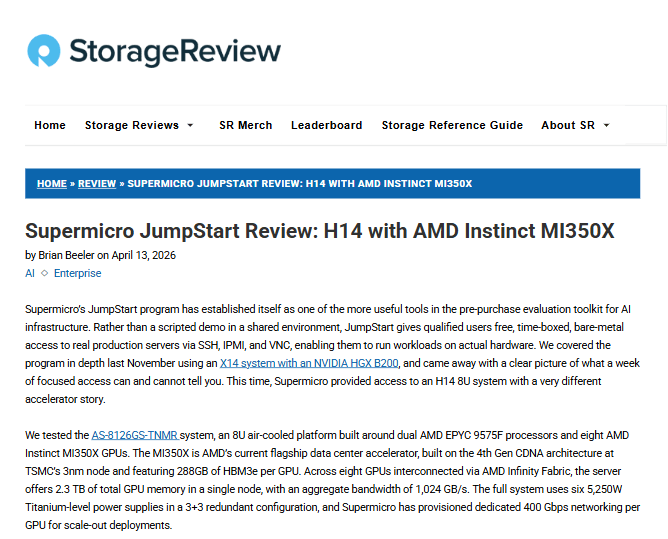668x539 pixels.
Task: Expand the Storage Reviews dropdown arrow
Action: [x=190, y=126]
